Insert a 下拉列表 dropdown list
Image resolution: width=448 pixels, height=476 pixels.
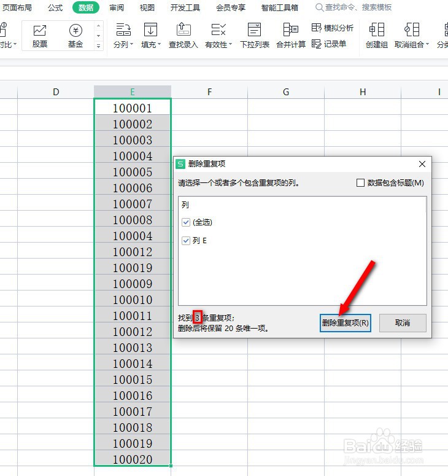(255, 36)
